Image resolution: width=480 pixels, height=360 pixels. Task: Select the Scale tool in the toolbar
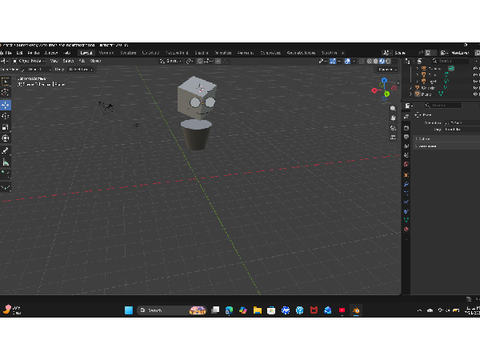[5, 127]
